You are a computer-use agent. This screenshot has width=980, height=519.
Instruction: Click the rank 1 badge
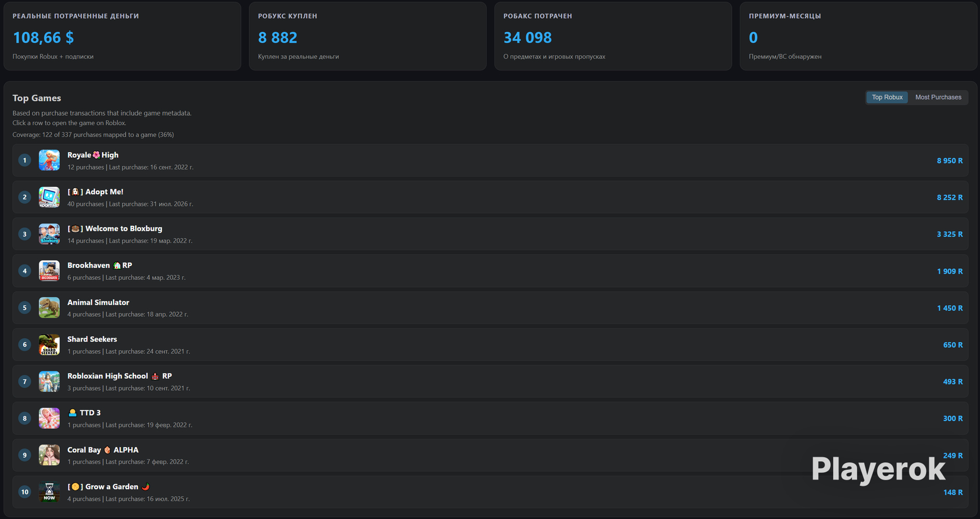(x=24, y=160)
